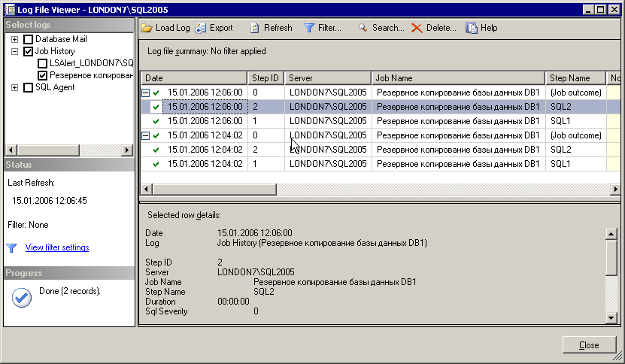Click the Filter funnel icon in toolbar
625x364 pixels.
coord(309,28)
